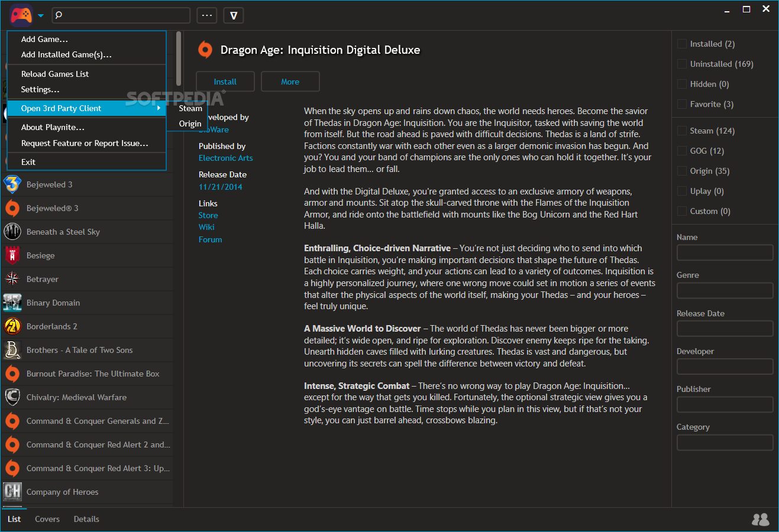Choose Request Feature or Report Issue...
The height and width of the screenshot is (532, 779).
point(86,143)
